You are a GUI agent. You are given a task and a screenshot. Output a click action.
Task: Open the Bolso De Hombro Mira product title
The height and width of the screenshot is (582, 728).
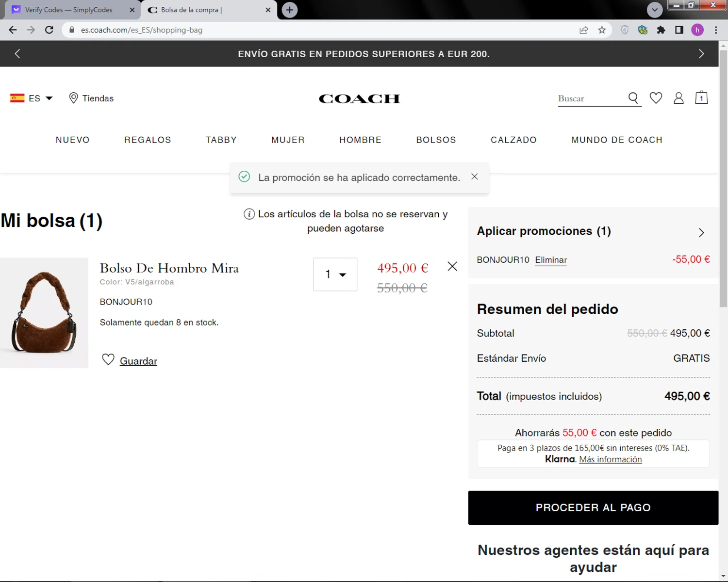pos(169,268)
